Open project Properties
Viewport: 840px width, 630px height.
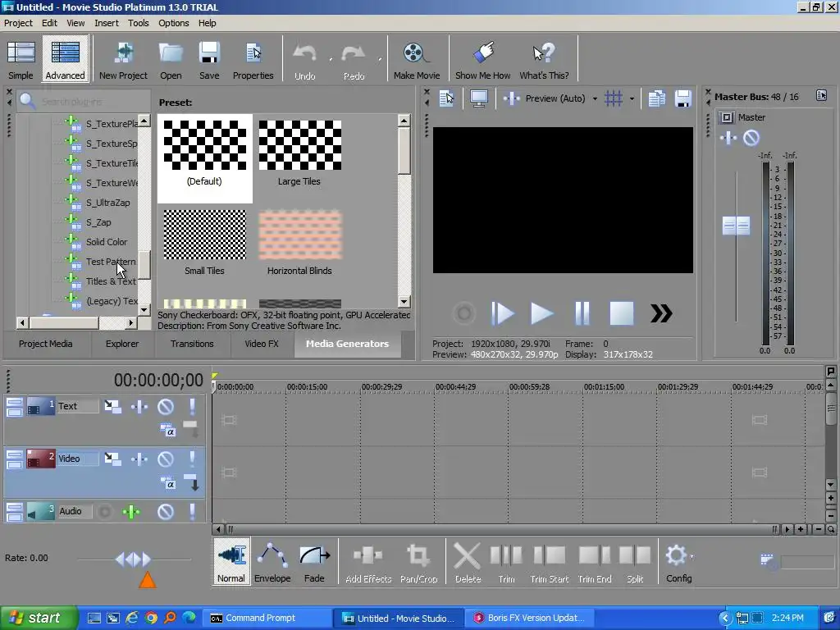253,59
